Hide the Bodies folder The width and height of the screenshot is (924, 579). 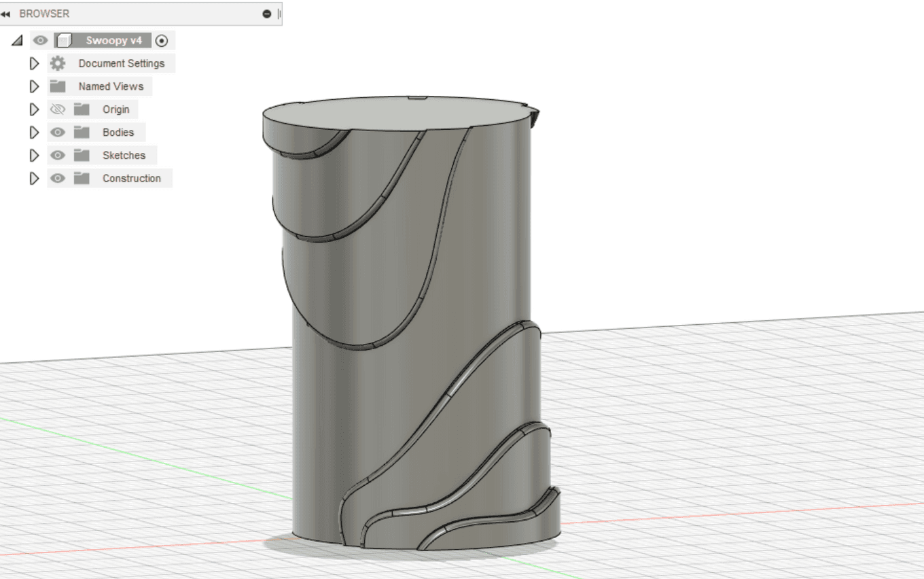58,133
